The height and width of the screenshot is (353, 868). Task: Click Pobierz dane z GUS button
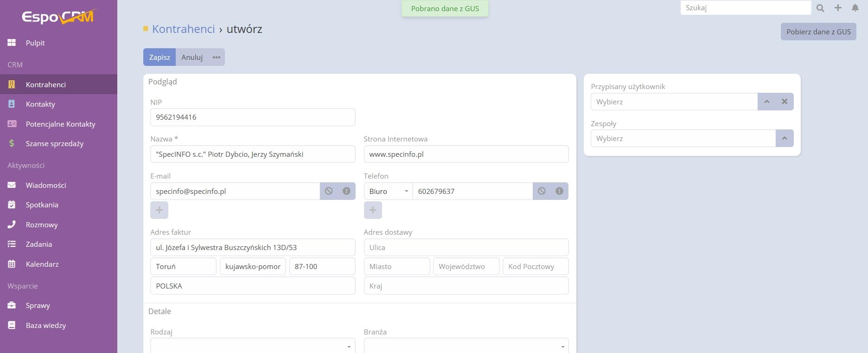(x=818, y=32)
